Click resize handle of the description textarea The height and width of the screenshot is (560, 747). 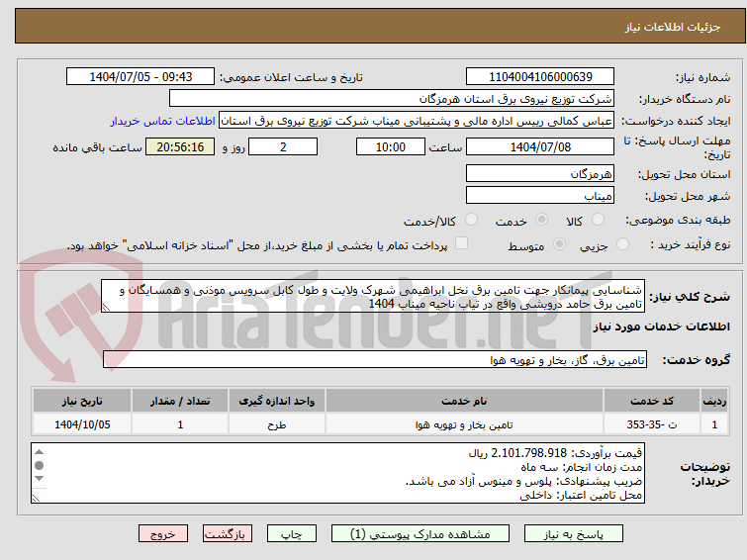click(x=106, y=308)
